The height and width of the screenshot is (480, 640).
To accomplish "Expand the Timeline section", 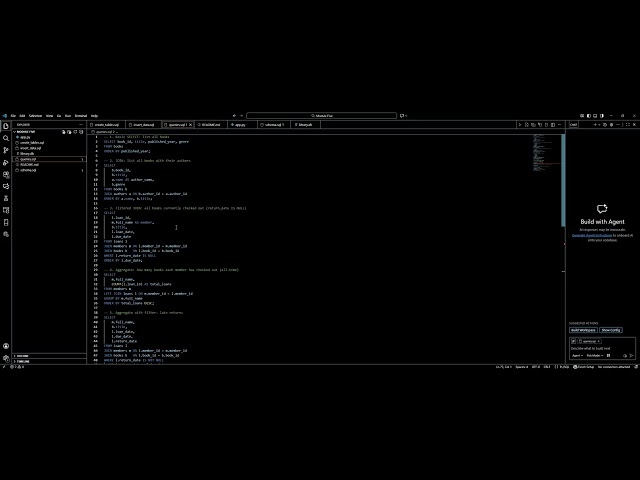I will point(49,361).
